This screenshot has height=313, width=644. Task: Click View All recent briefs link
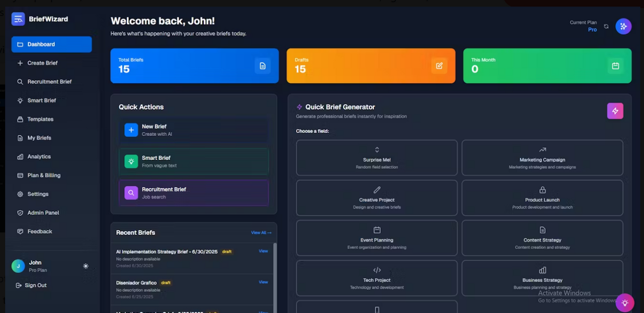pos(261,233)
